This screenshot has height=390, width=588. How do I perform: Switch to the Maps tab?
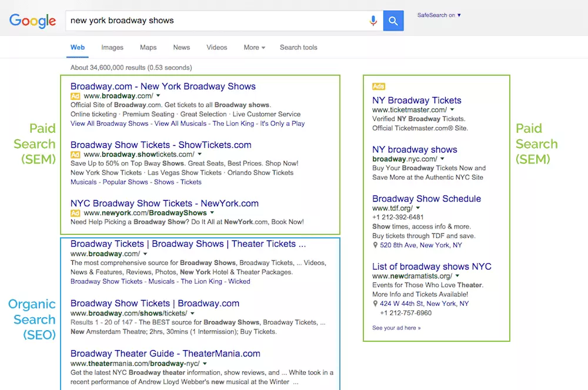click(x=148, y=48)
